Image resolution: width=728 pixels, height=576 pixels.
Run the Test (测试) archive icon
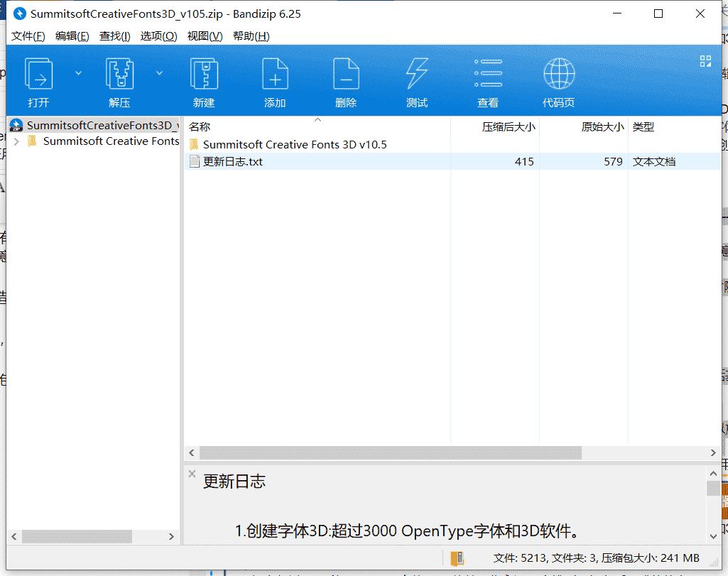pos(417,73)
